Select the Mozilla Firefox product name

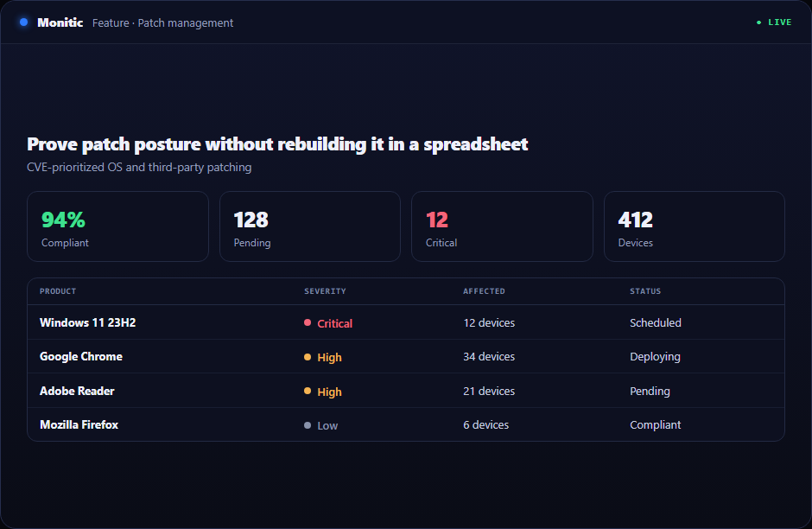[x=79, y=425]
